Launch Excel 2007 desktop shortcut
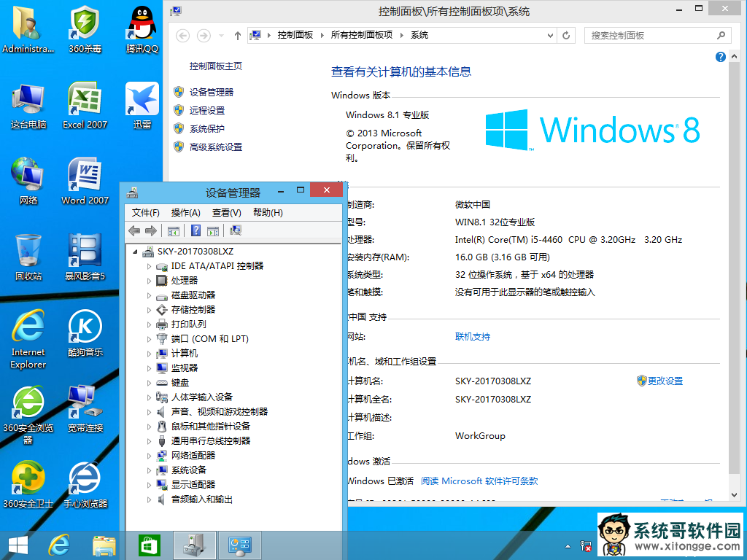 point(85,106)
